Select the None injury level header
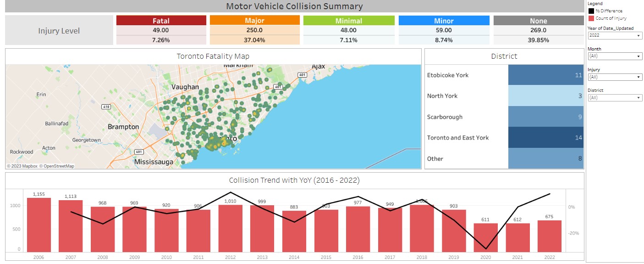The image size is (644, 264). pyautogui.click(x=538, y=21)
